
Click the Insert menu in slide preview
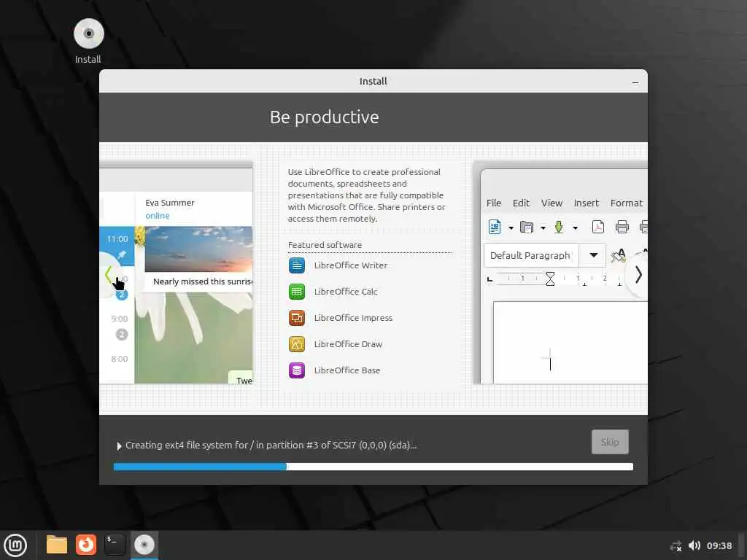coord(587,203)
